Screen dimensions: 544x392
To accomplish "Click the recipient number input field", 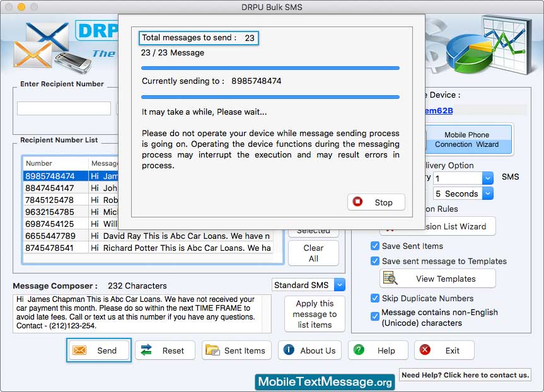I will [64, 108].
